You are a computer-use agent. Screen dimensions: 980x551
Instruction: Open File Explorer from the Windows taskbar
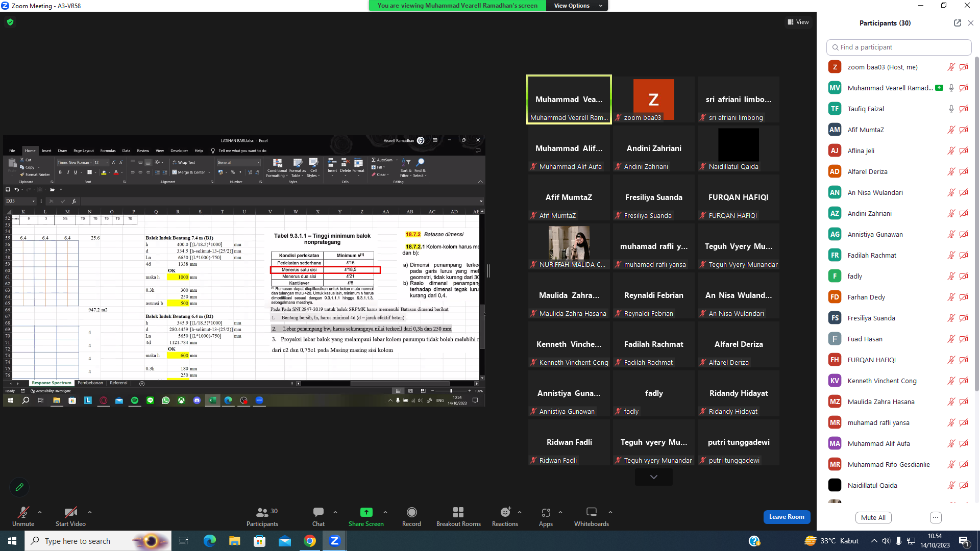tap(234, 541)
